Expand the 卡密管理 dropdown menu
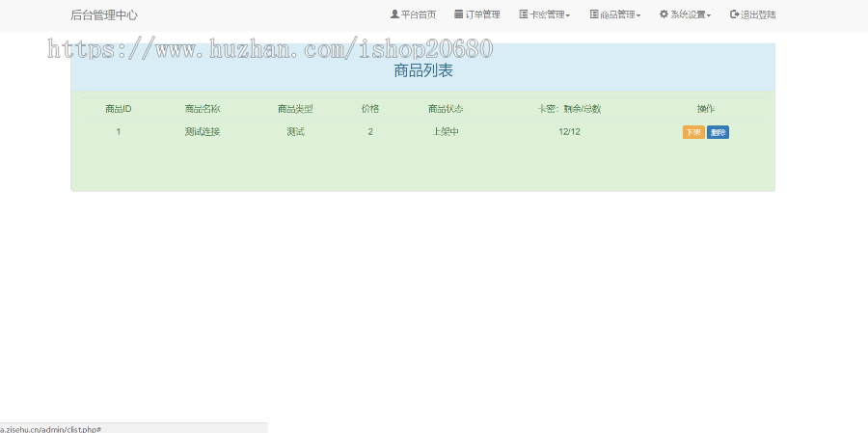The width and height of the screenshot is (868, 433). [x=545, y=15]
